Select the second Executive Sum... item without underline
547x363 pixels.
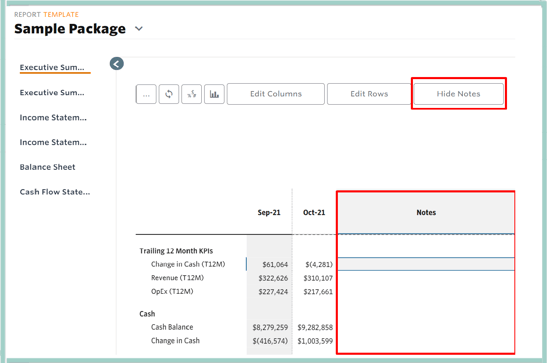52,92
